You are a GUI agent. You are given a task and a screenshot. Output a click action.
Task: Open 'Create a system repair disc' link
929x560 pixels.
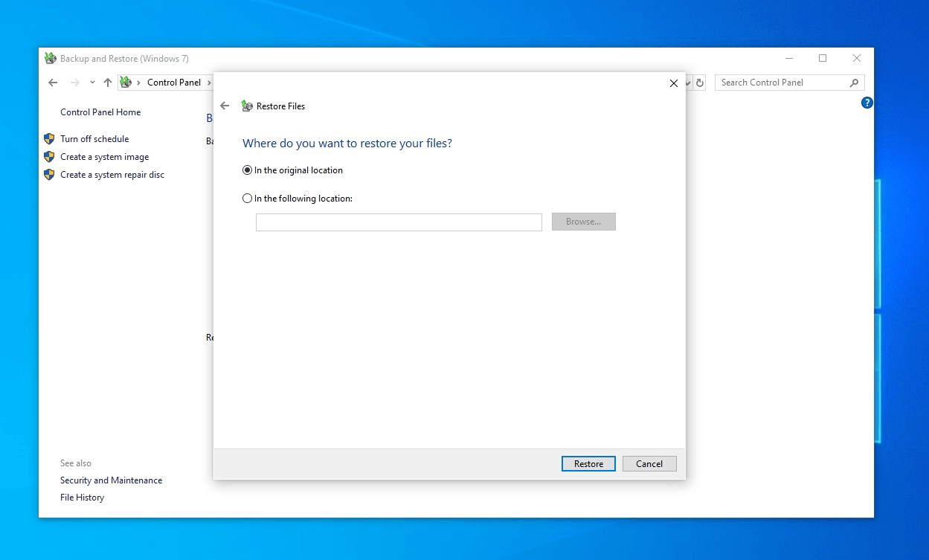pos(112,175)
